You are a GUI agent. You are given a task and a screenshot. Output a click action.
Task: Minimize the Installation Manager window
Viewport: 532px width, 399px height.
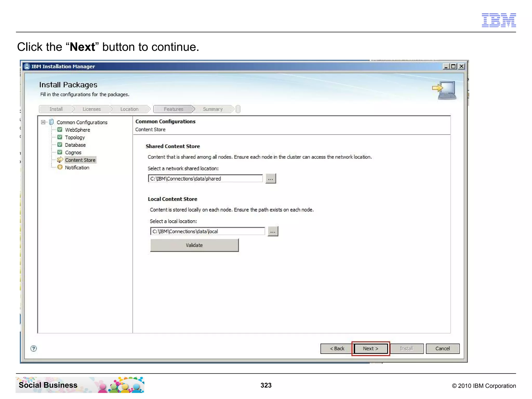(x=446, y=66)
